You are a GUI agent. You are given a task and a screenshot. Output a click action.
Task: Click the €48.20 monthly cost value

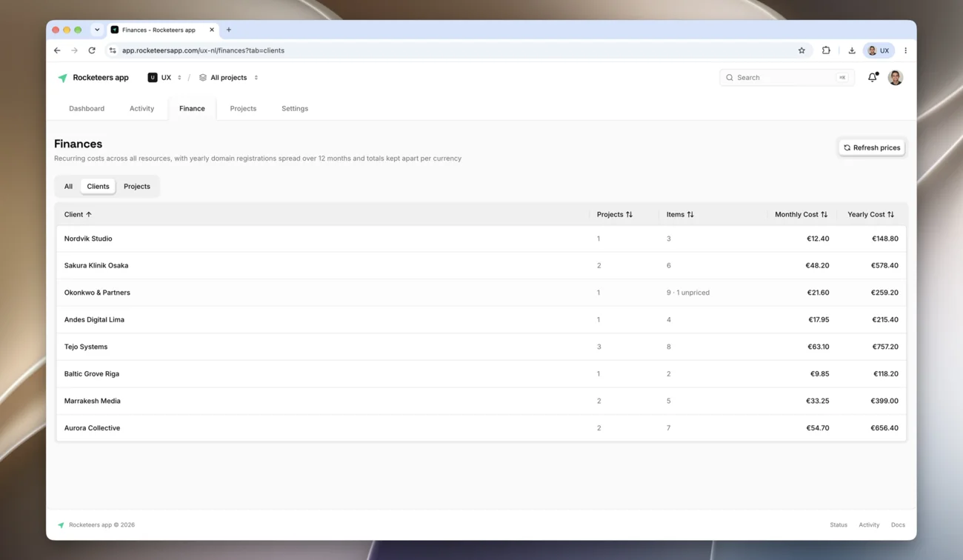(x=817, y=265)
